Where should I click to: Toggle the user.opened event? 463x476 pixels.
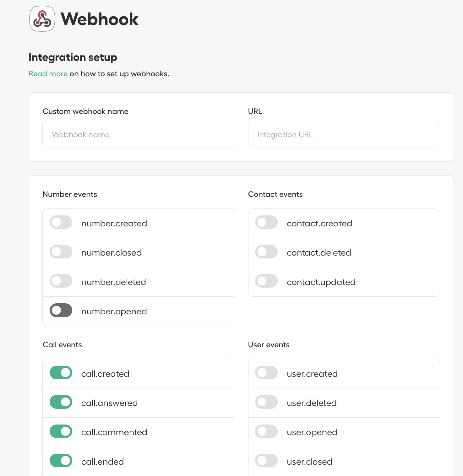click(x=266, y=431)
